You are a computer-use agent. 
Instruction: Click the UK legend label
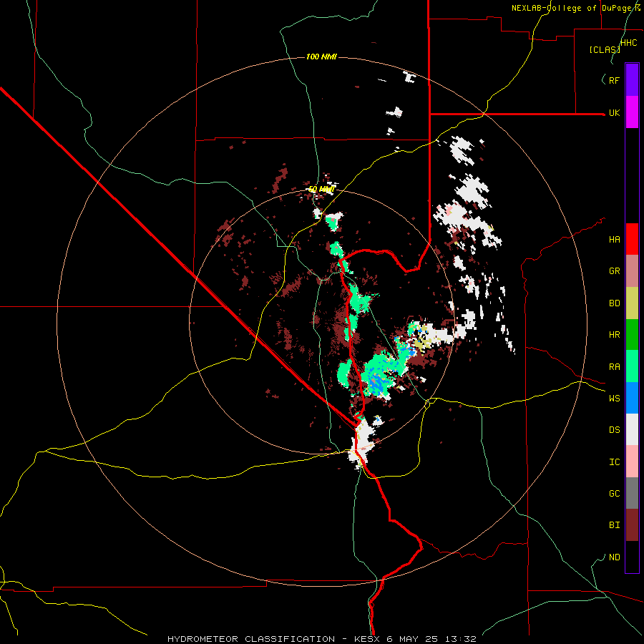click(614, 112)
